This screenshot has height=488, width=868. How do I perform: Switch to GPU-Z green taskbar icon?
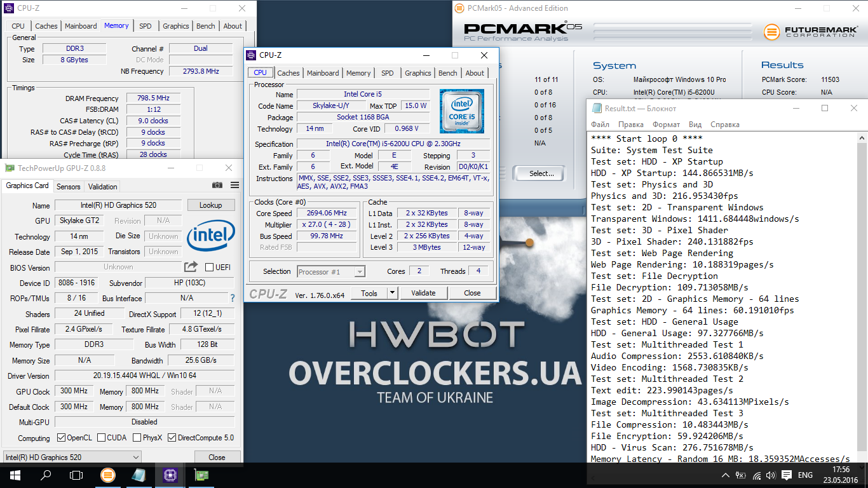[x=201, y=475]
